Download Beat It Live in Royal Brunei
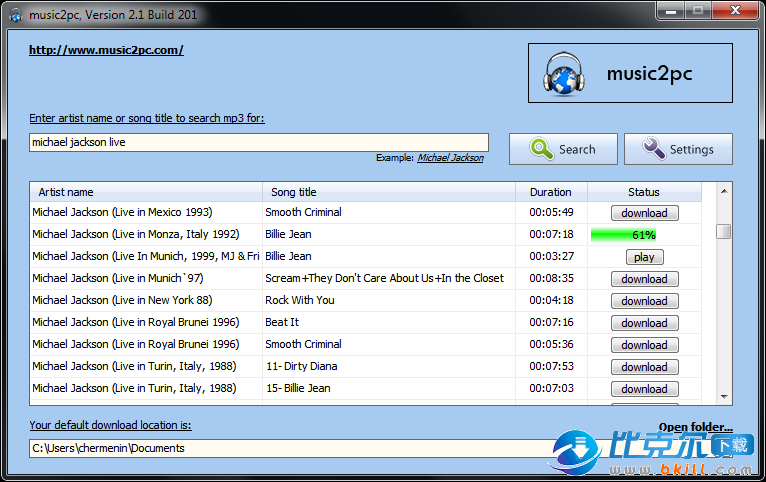The width and height of the screenshot is (766, 482). pos(644,323)
